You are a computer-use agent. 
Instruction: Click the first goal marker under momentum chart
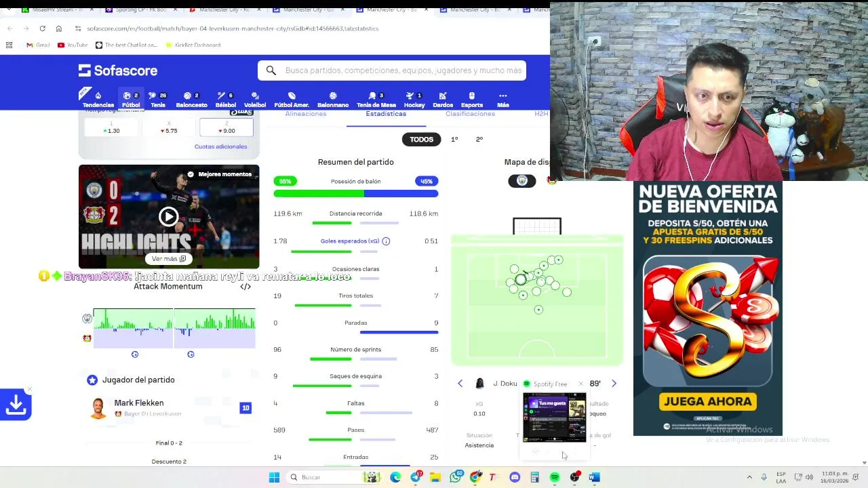pyautogui.click(x=135, y=354)
